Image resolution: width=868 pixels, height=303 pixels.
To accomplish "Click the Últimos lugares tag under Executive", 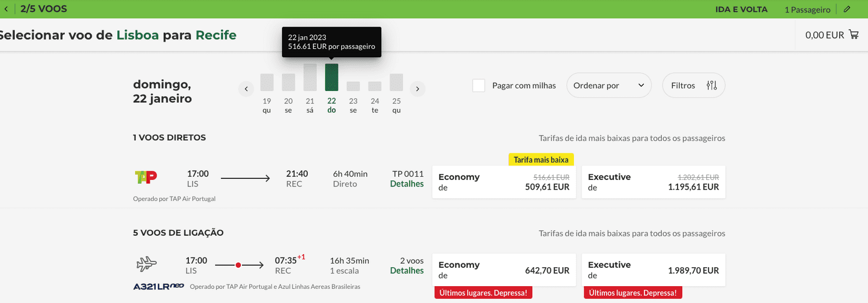I will (633, 293).
